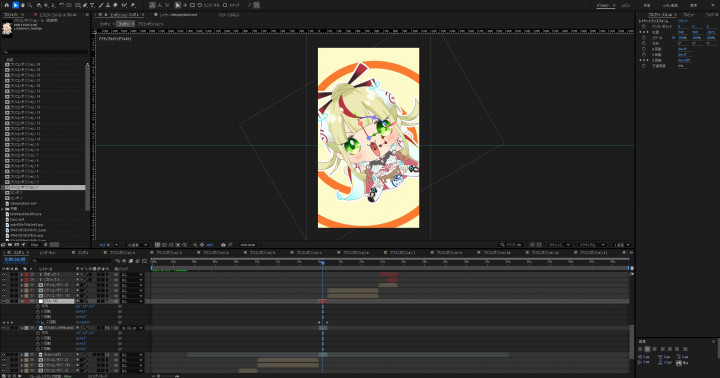The height and width of the screenshot is (378, 720).
Task: Click the graph editor icon in timeline
Action: 144,260
